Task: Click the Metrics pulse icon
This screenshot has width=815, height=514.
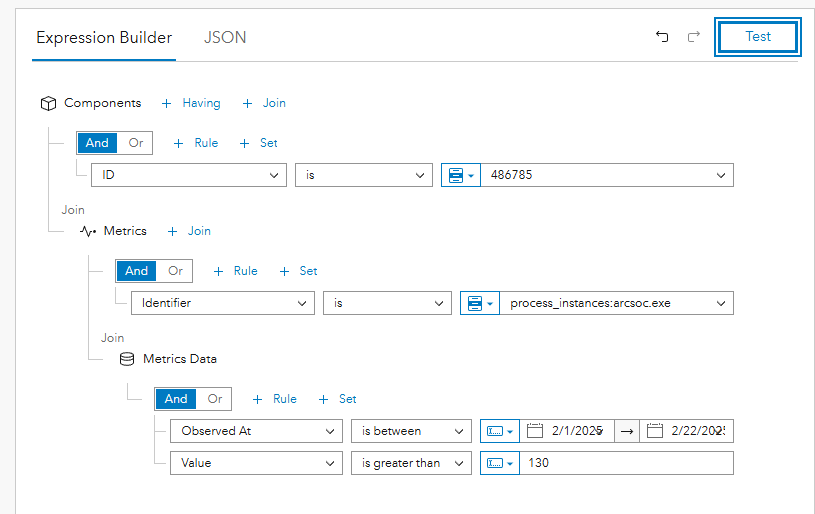Action: pyautogui.click(x=88, y=231)
